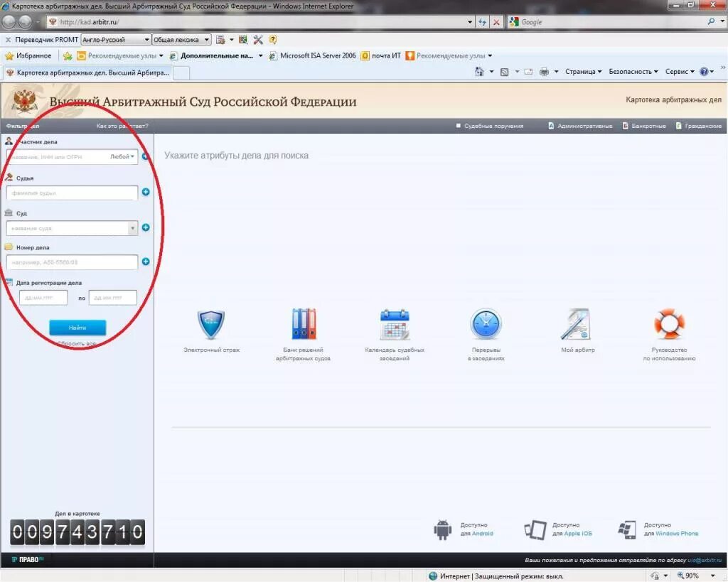Open Электронный страж shield icon
This screenshot has height=582, width=728.
click(211, 325)
